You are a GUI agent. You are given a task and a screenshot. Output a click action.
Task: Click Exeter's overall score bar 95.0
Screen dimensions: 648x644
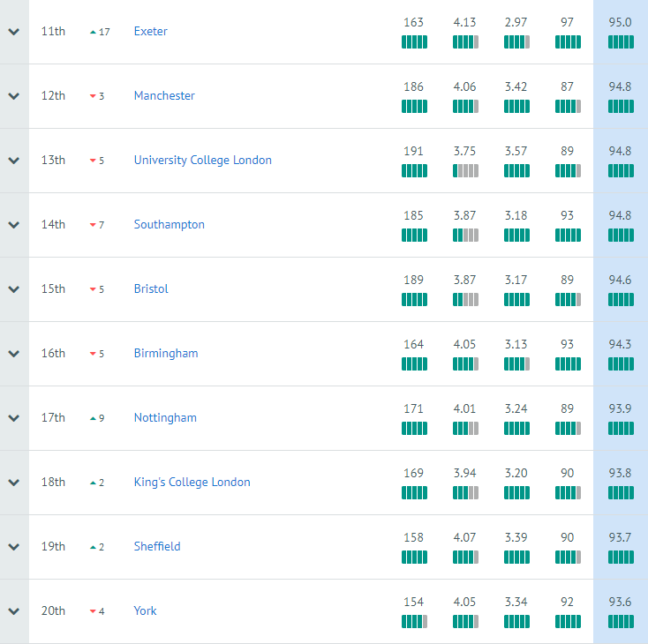click(x=621, y=42)
